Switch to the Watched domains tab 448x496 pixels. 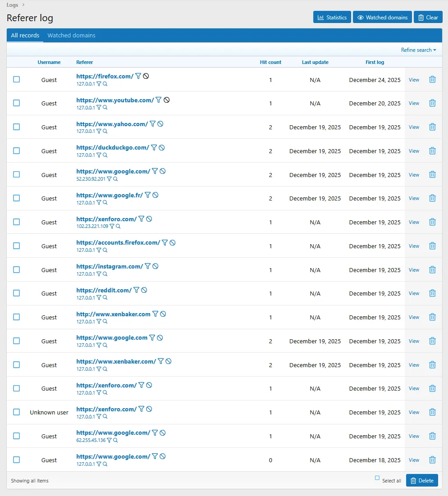(71, 36)
